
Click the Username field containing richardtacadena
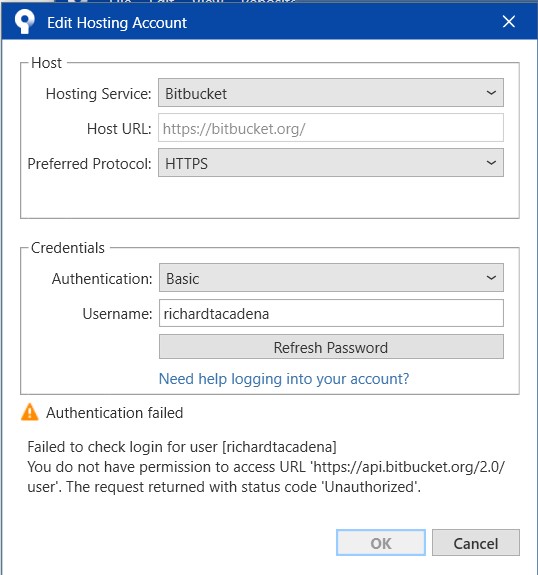tap(331, 313)
